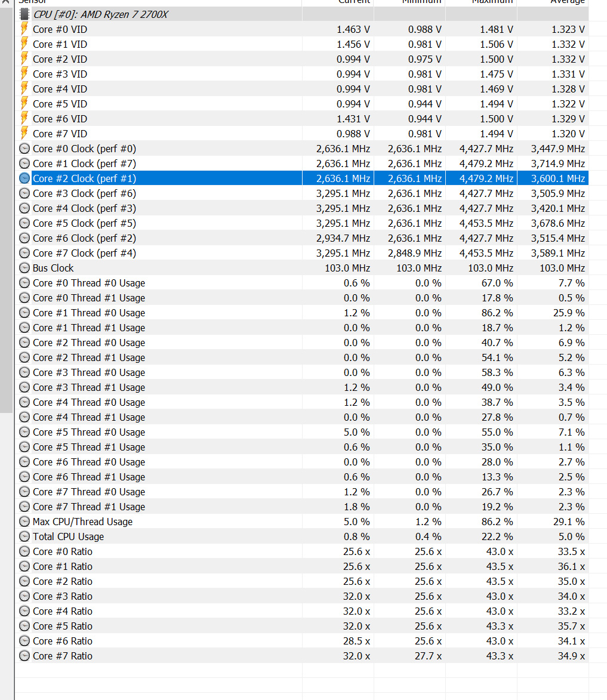Select the Core #3 Thread #1 Usage label
The height and width of the screenshot is (700, 607).
pyautogui.click(x=89, y=387)
